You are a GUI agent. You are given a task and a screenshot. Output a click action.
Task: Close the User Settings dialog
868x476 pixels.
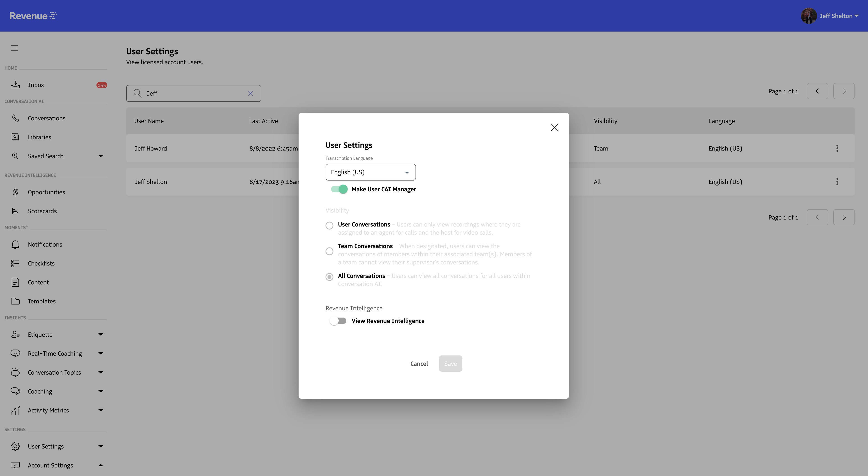pos(554,127)
